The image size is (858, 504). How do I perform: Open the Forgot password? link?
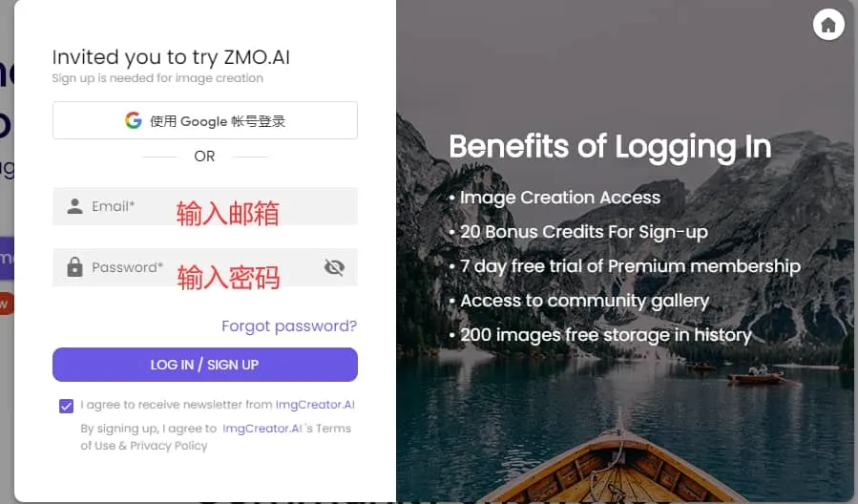289,326
